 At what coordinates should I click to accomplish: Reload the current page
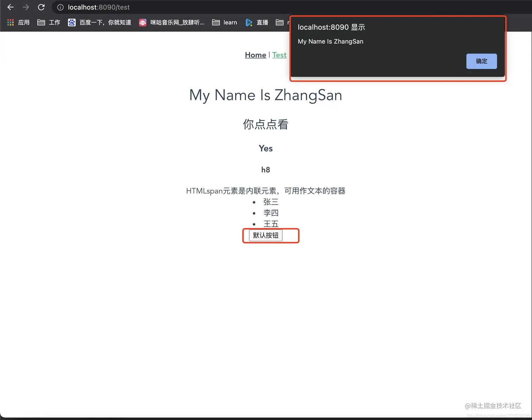point(41,7)
